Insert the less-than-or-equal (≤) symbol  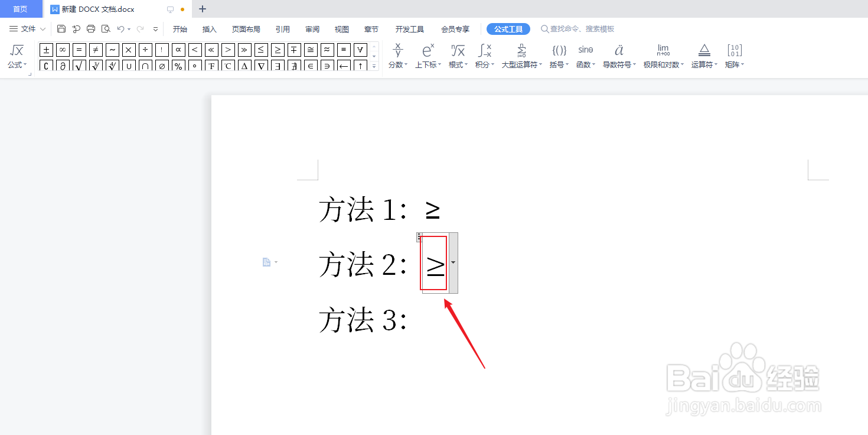(260, 50)
